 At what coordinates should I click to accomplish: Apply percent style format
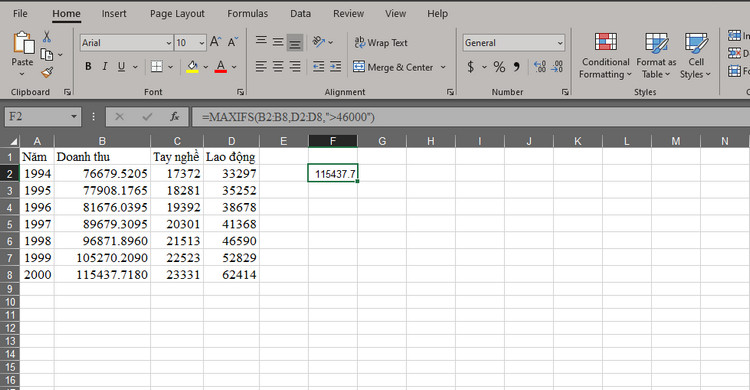pos(499,67)
